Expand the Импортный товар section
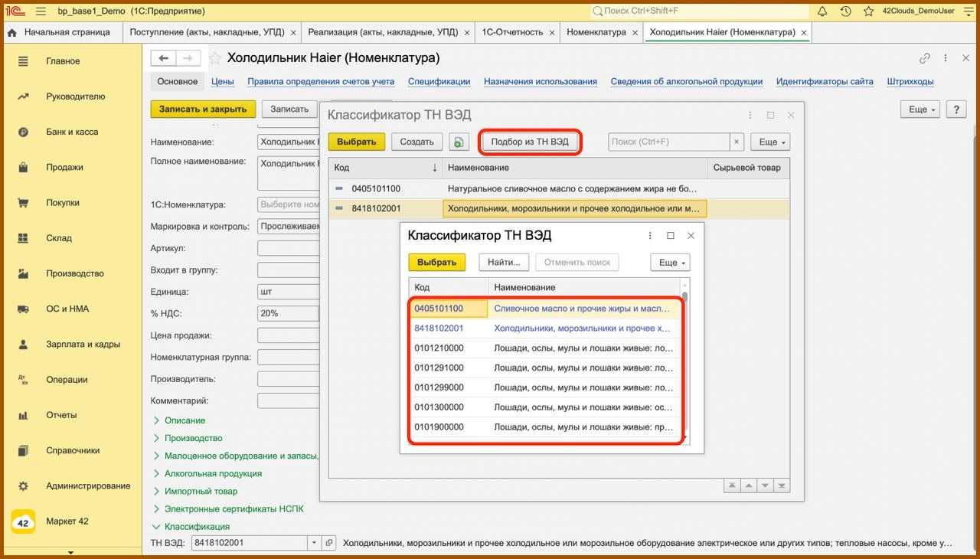This screenshot has width=980, height=559. [x=156, y=491]
